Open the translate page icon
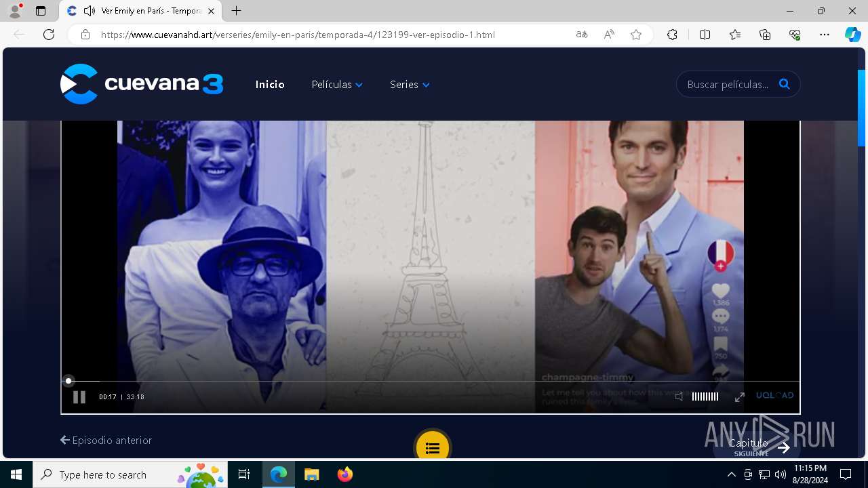The height and width of the screenshot is (488, 868). [582, 35]
